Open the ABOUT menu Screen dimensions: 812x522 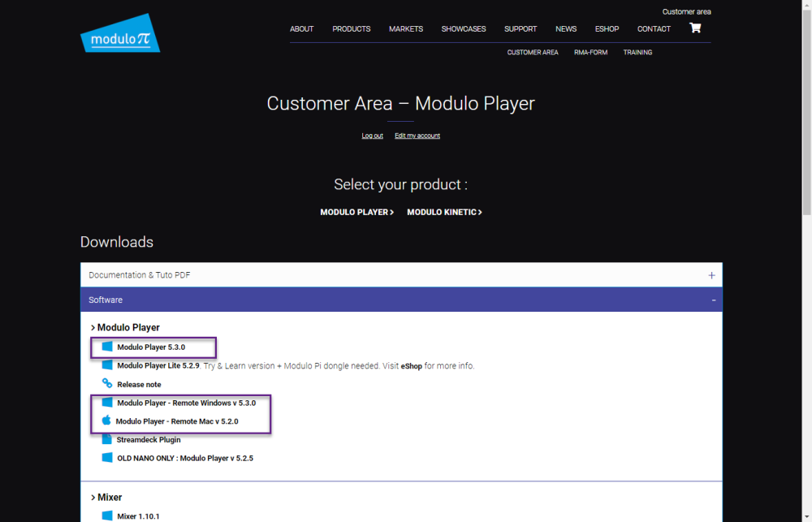(x=302, y=29)
